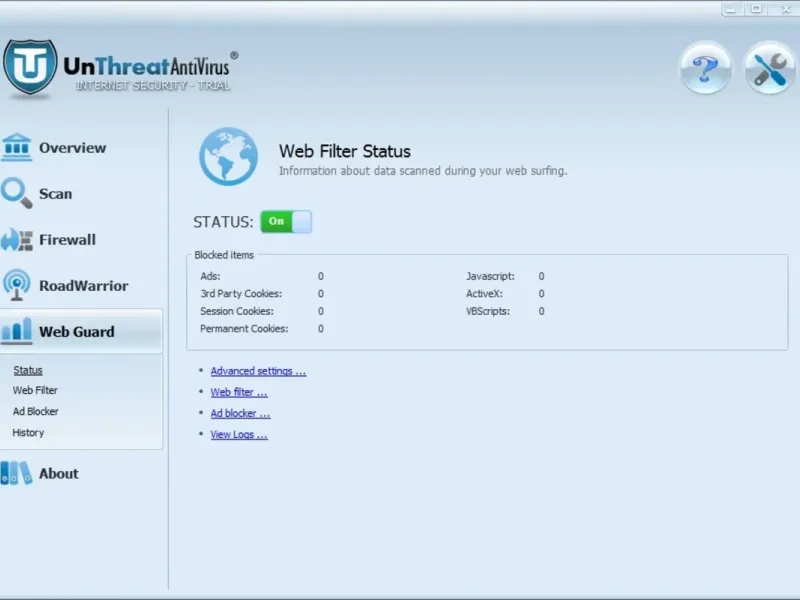This screenshot has width=800, height=600.
Task: Minimize the UnThreat window
Action: pos(731,9)
